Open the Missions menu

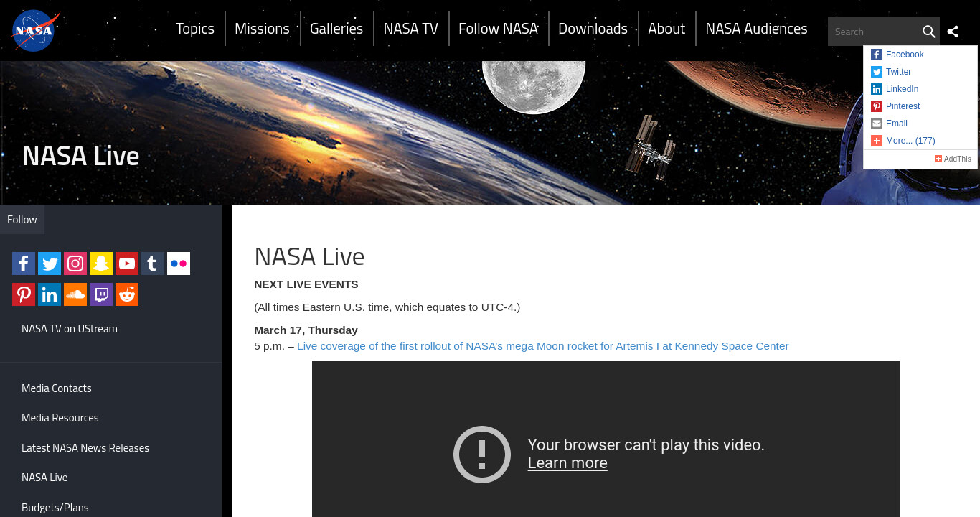[262, 29]
